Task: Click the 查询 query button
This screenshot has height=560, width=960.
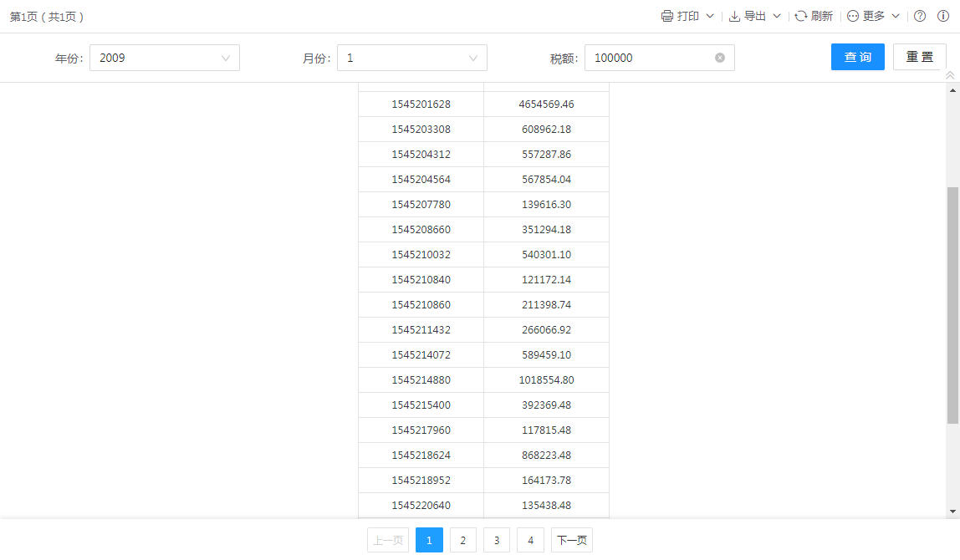Action: [857, 57]
